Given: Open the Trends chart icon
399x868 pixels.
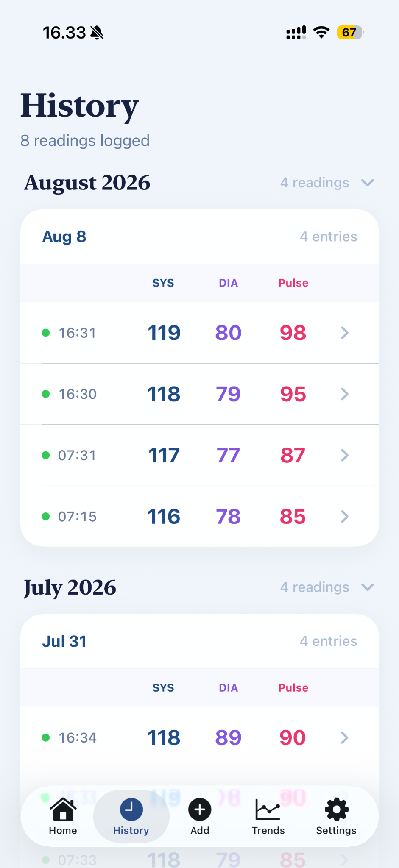Looking at the screenshot, I should (268, 809).
